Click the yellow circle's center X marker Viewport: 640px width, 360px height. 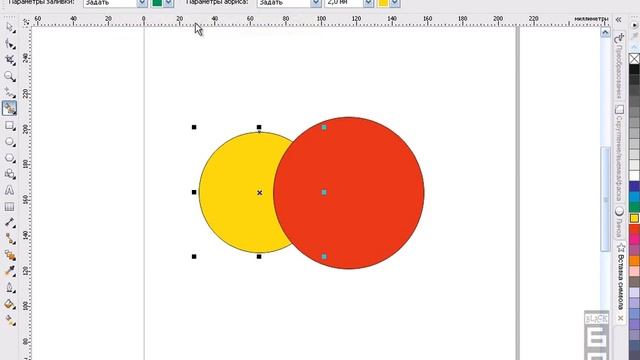point(260,193)
